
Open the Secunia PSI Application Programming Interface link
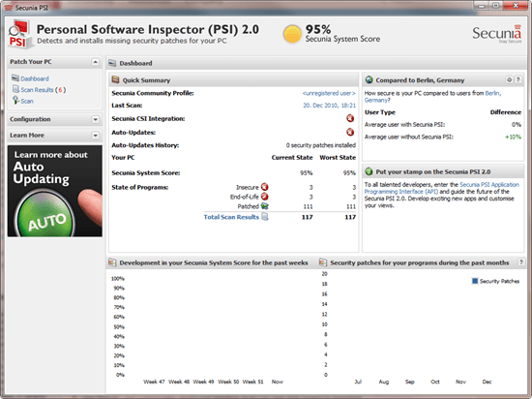point(442,188)
